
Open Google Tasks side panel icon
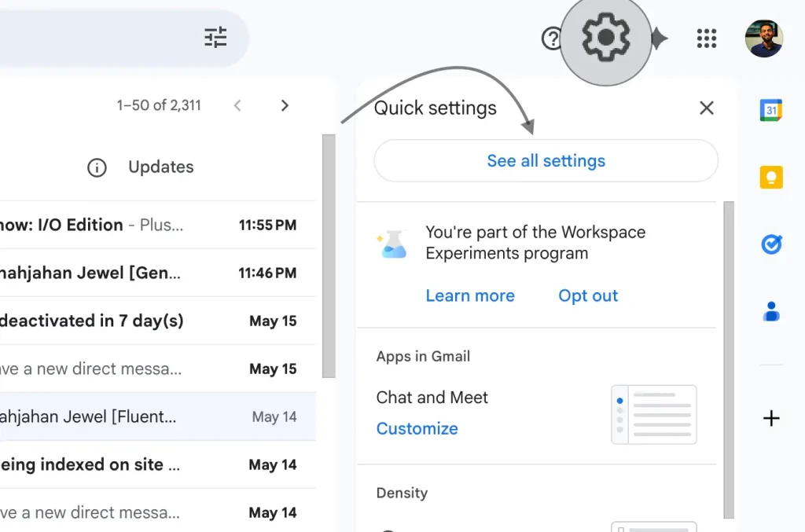point(771,244)
